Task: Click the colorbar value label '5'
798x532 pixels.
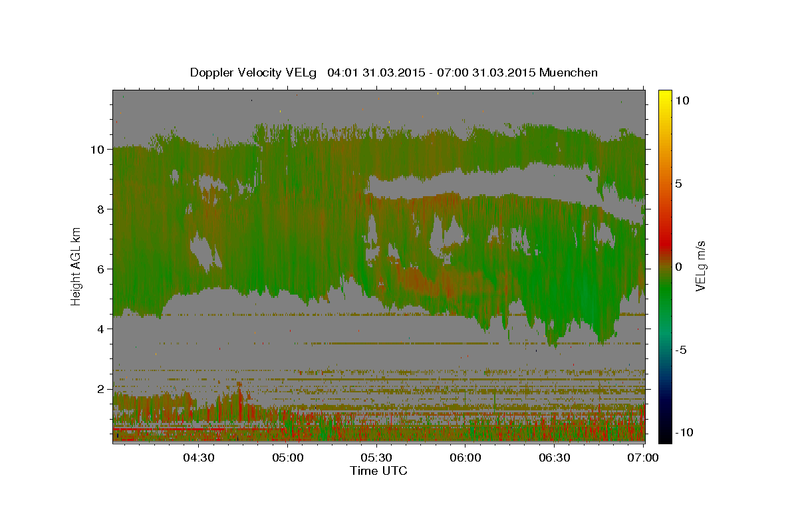Action: point(678,184)
